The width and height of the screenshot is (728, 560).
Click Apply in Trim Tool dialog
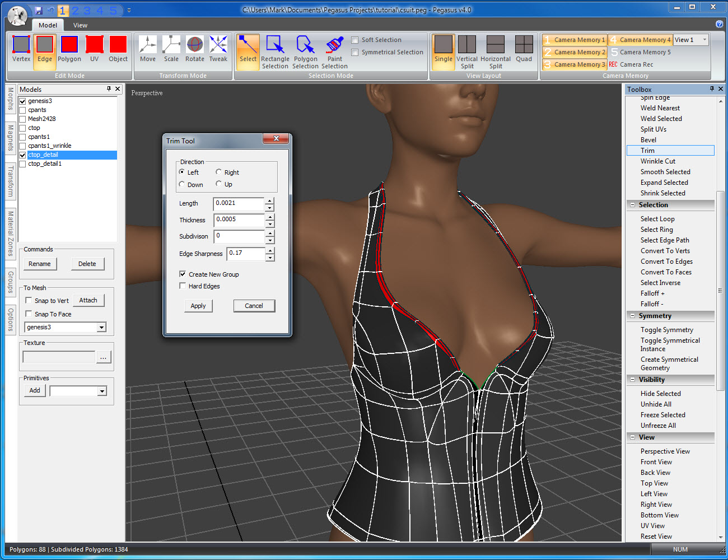tap(198, 306)
